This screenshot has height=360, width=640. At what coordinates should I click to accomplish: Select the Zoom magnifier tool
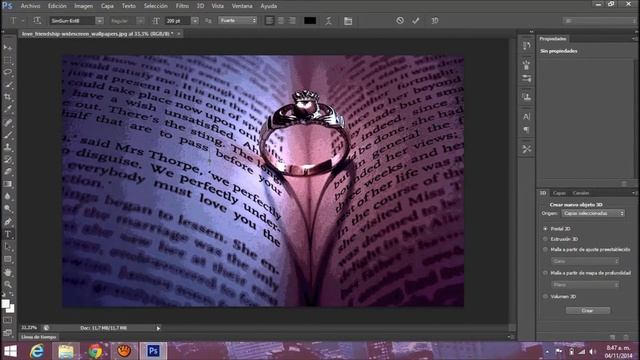8,284
